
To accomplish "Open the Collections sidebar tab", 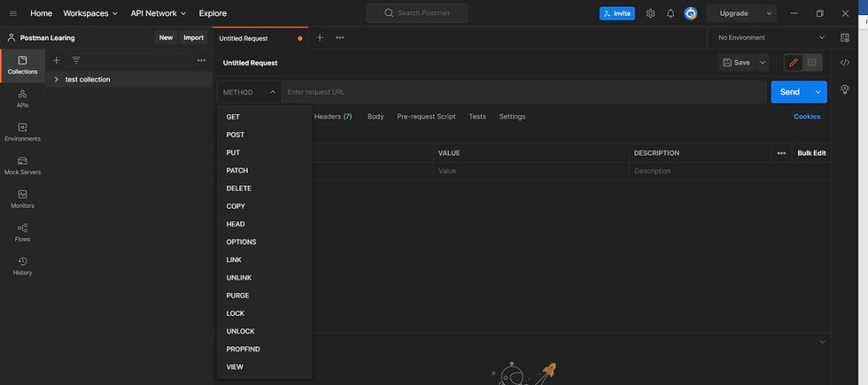I will [23, 65].
